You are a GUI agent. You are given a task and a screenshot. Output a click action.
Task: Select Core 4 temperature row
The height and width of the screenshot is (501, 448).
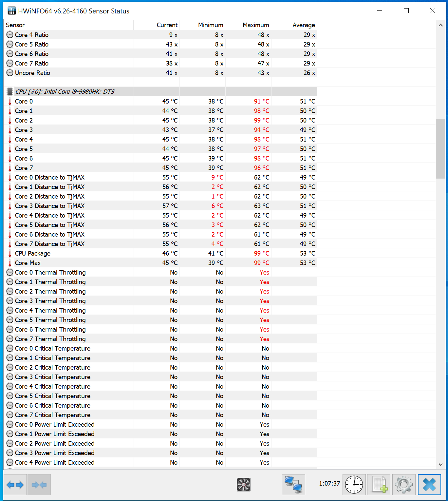pyautogui.click(x=160, y=139)
